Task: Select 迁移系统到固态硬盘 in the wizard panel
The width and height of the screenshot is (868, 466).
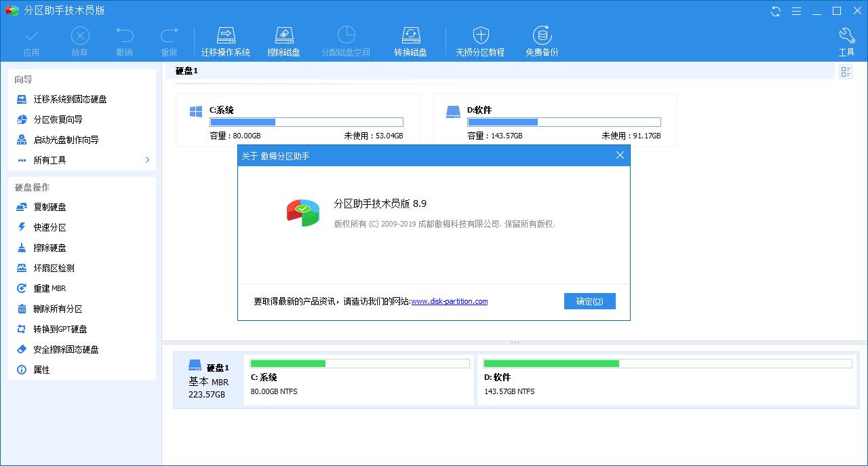Action: click(x=70, y=99)
